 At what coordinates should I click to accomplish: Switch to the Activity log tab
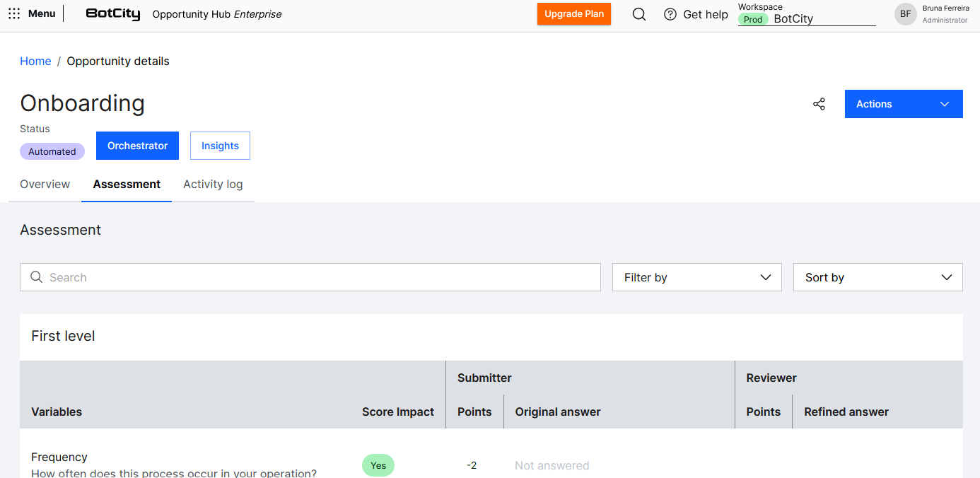click(x=213, y=185)
